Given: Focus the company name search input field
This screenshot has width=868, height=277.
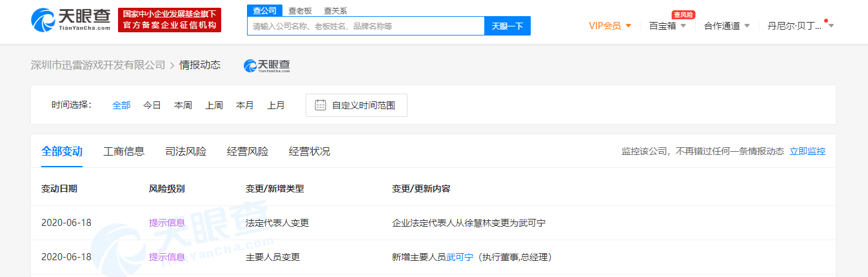Looking at the screenshot, I should click(365, 26).
